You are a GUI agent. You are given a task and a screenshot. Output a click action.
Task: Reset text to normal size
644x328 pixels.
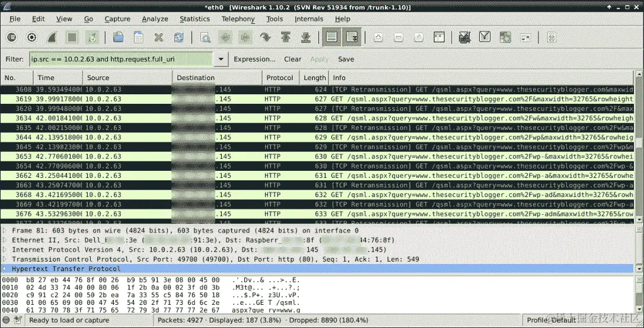(x=419, y=37)
